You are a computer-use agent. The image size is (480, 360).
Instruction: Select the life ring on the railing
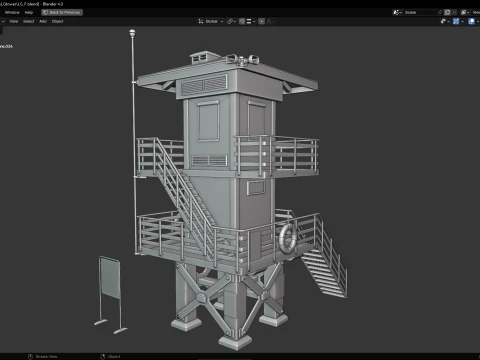(288, 239)
